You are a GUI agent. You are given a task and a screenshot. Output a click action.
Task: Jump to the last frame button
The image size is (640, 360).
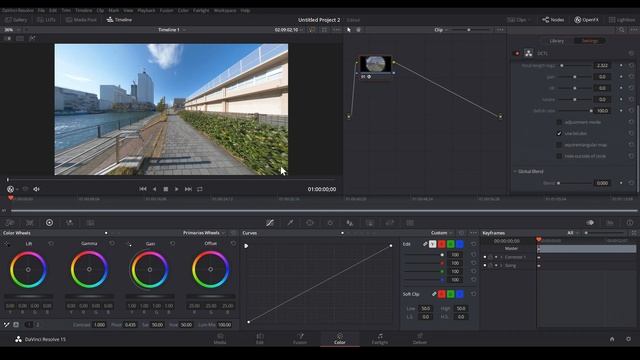[x=188, y=189]
